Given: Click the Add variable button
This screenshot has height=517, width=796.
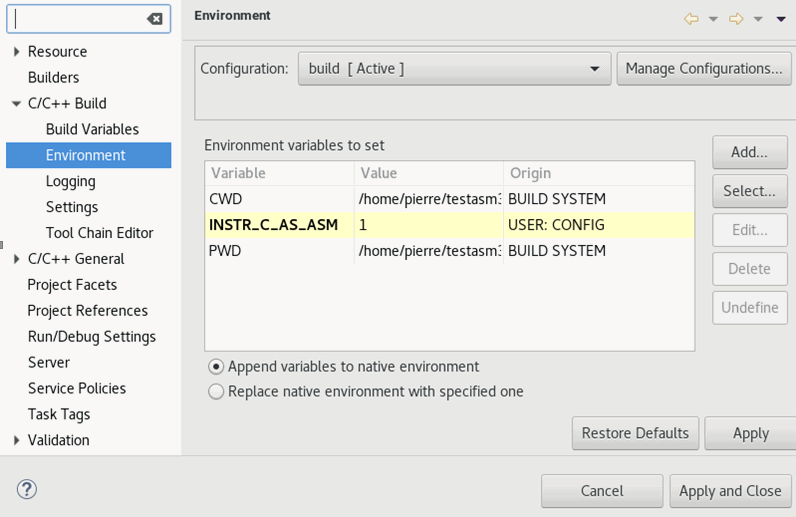Looking at the screenshot, I should (749, 152).
